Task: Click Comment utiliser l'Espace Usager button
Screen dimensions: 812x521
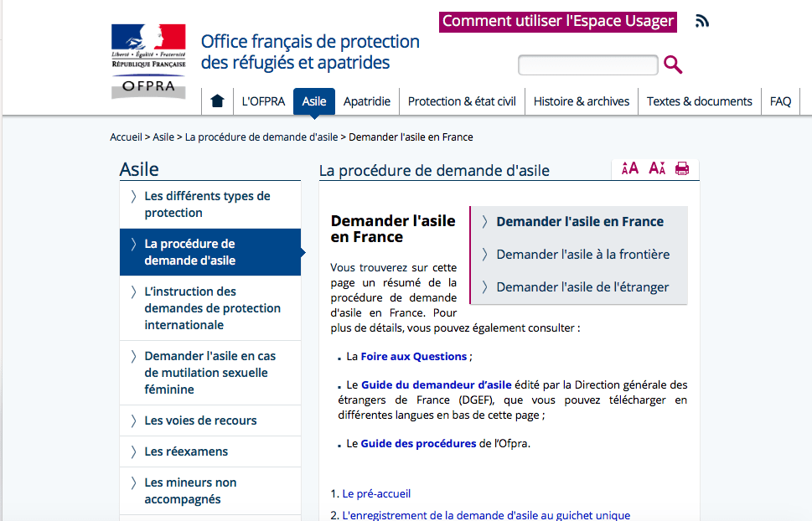Action: [557, 21]
